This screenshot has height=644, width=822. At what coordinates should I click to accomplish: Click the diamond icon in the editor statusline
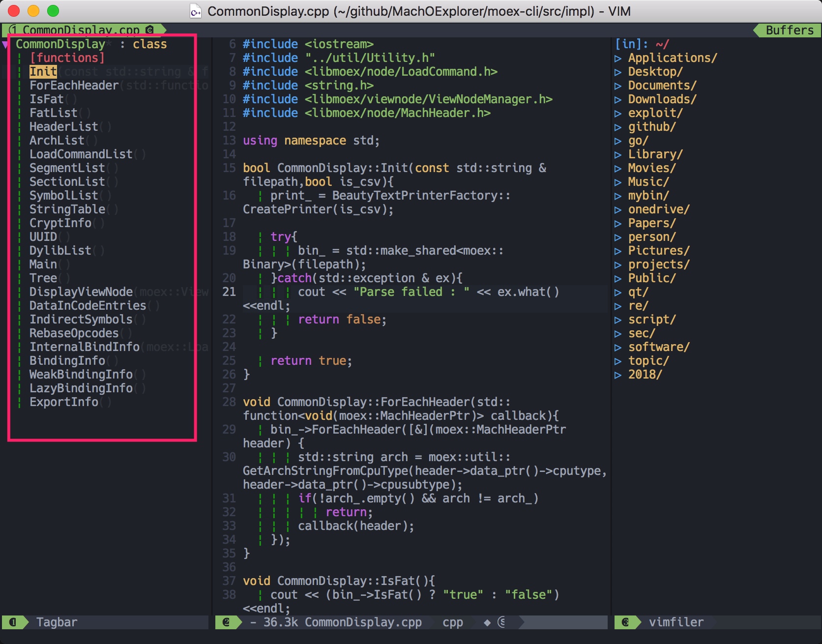(x=487, y=622)
